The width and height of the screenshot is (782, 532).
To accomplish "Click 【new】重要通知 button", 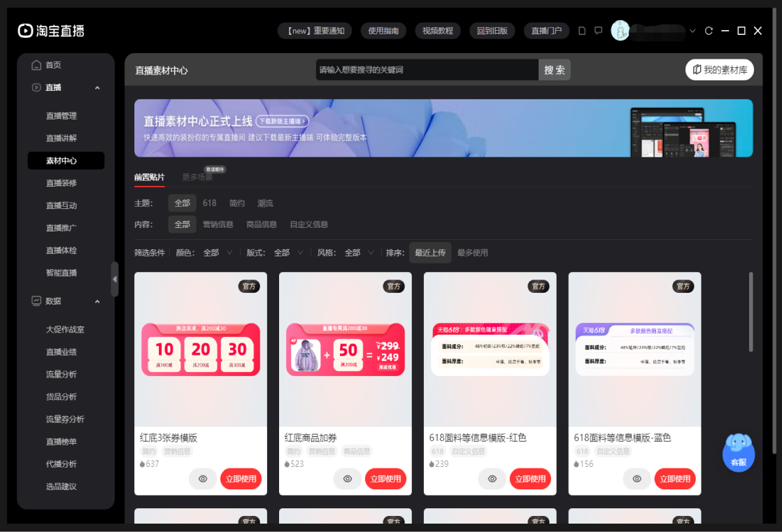I will pyautogui.click(x=315, y=31).
